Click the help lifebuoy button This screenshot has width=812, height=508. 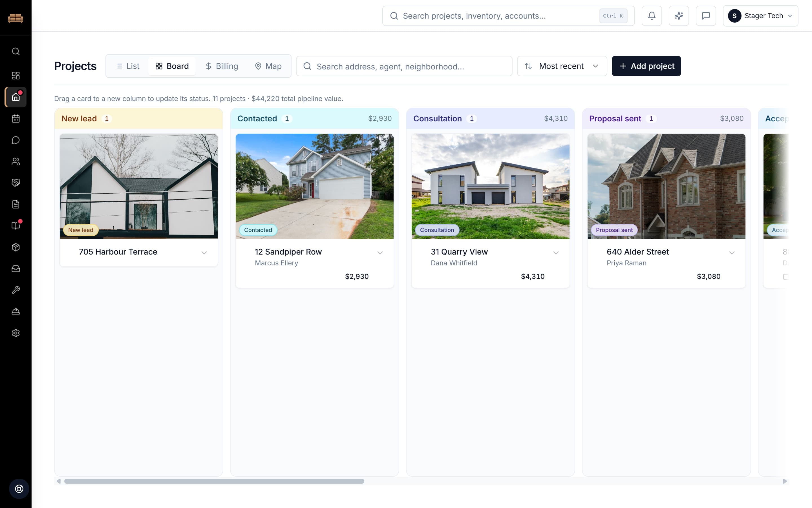pyautogui.click(x=19, y=489)
